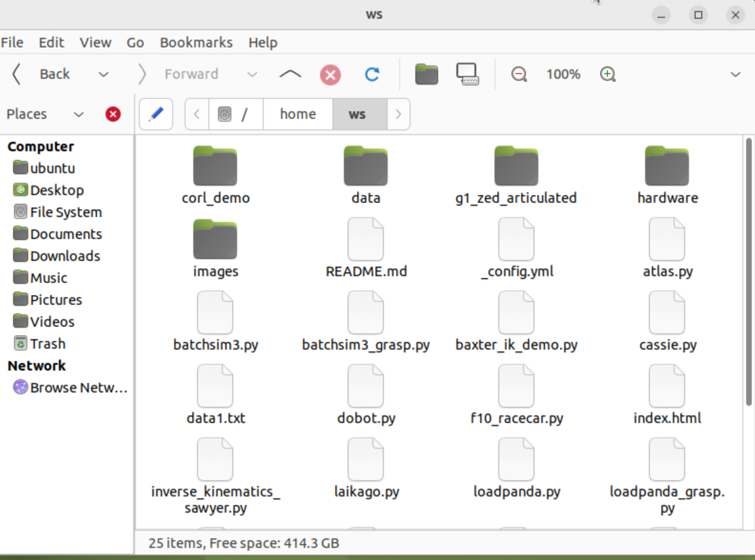
Task: Open the File menu
Action: (12, 43)
